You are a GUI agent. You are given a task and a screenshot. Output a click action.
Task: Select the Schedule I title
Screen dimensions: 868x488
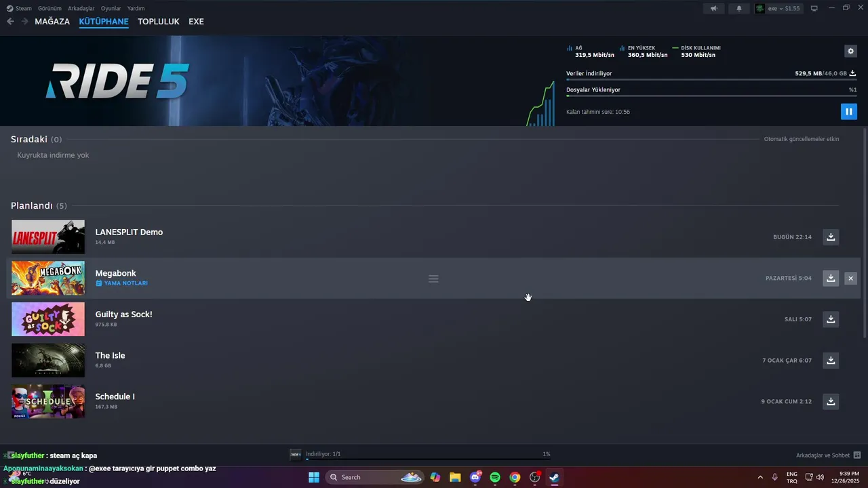coord(115,396)
